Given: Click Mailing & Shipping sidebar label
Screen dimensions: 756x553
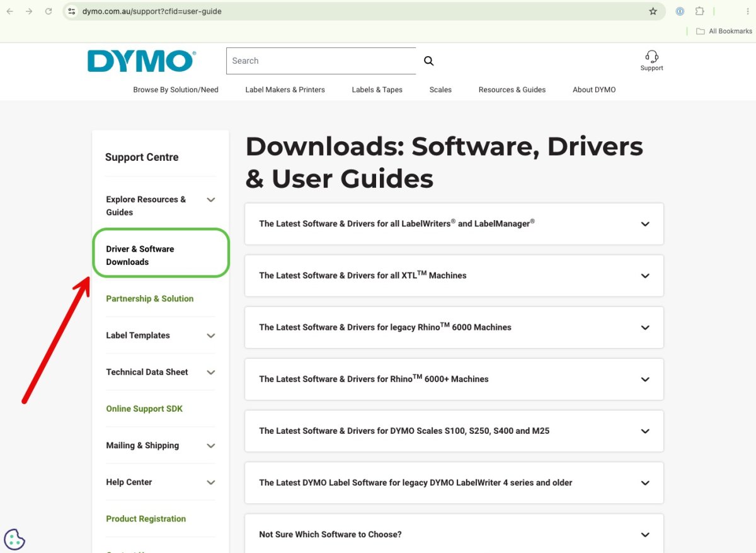Looking at the screenshot, I should coord(142,445).
